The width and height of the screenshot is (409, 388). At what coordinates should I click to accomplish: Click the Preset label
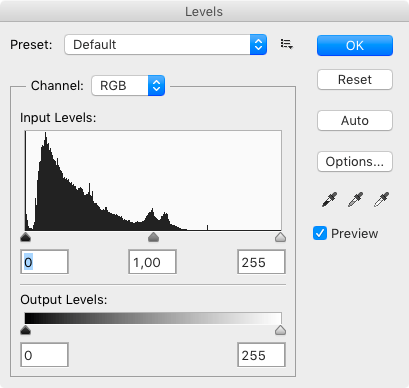(31, 45)
